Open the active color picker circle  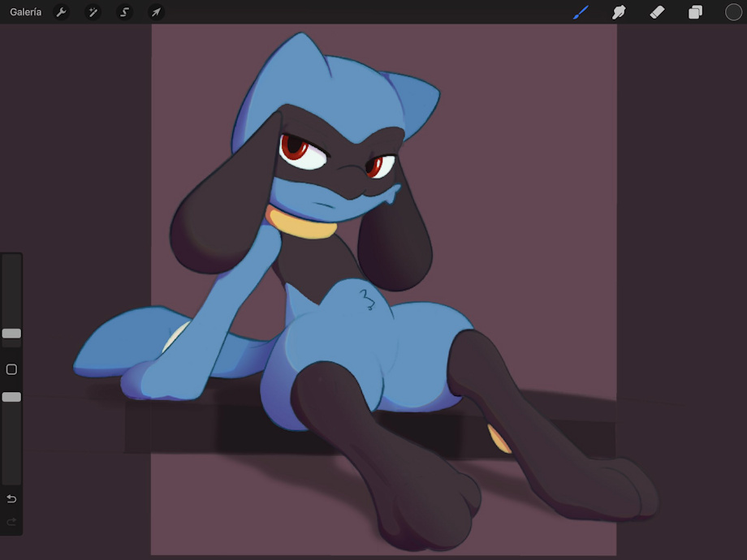point(733,12)
